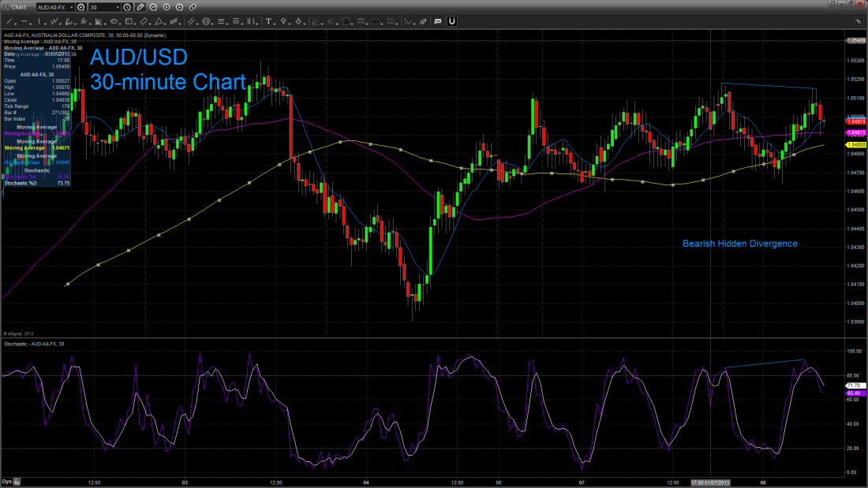The image size is (868, 488).
Task: Pick the ellipse drawing tool
Action: (x=114, y=20)
